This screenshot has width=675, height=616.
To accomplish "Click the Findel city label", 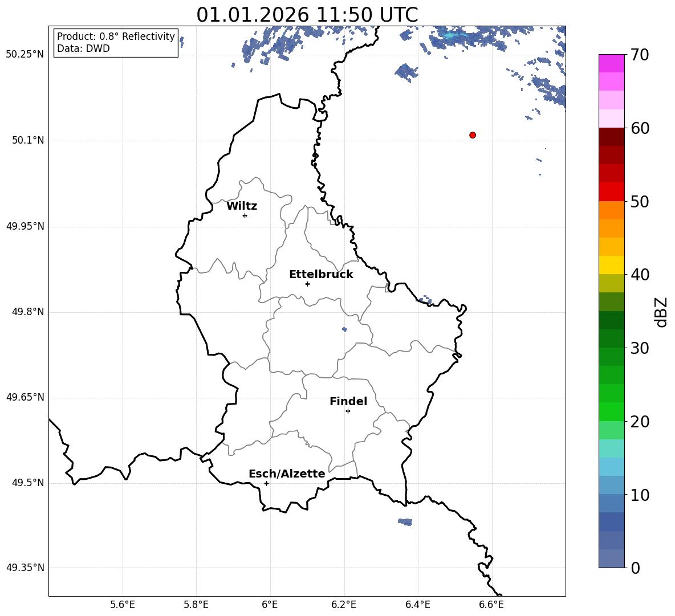I will 348,401.
